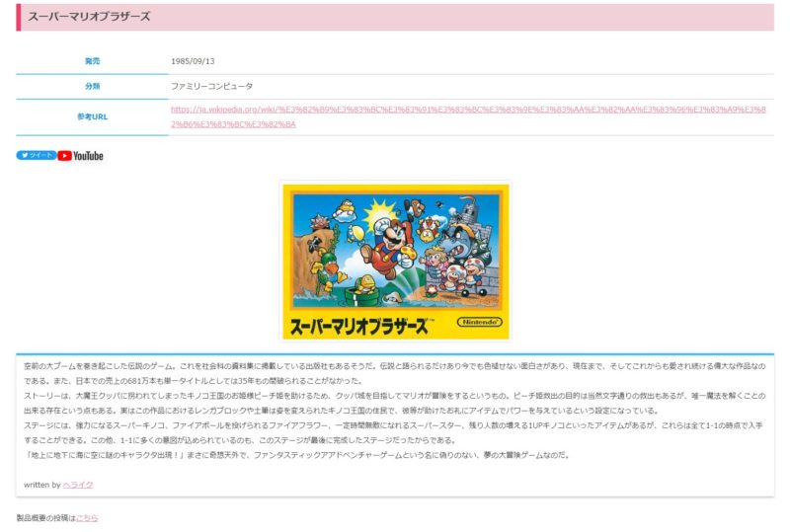Click the pink accent bar beside the heading
The height and width of the screenshot is (532, 790).
(x=18, y=17)
